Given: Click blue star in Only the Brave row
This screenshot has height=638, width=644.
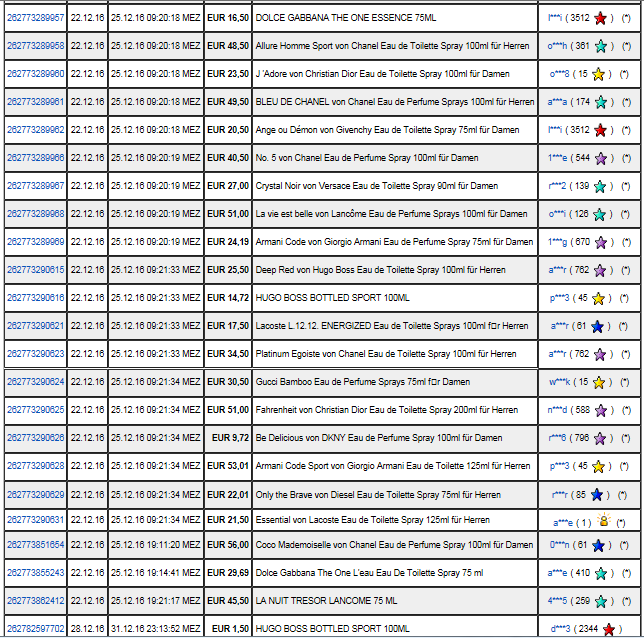Looking at the screenshot, I should click(596, 495).
